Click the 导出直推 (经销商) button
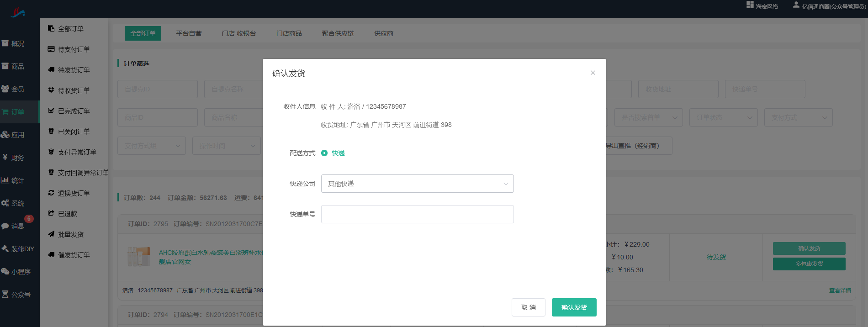This screenshot has height=327, width=868. coord(638,146)
